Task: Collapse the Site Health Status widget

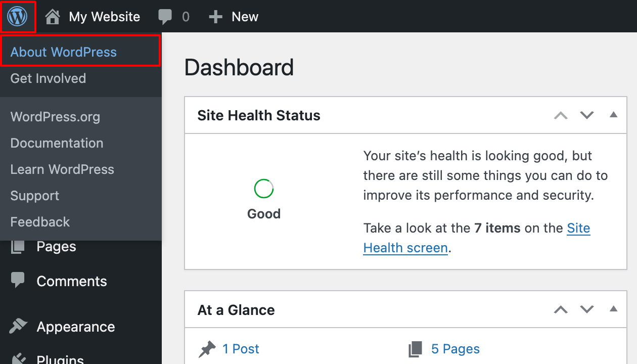Action: 613,115
